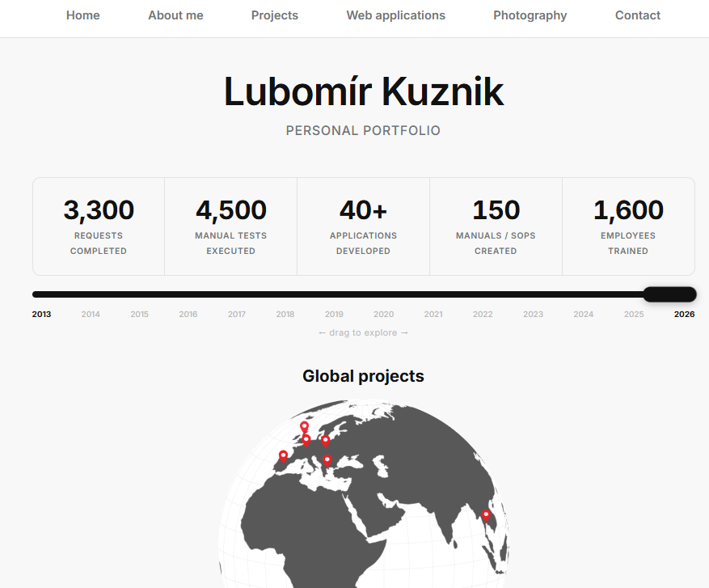Open the Projects menu item
709x588 pixels.
pyautogui.click(x=275, y=15)
